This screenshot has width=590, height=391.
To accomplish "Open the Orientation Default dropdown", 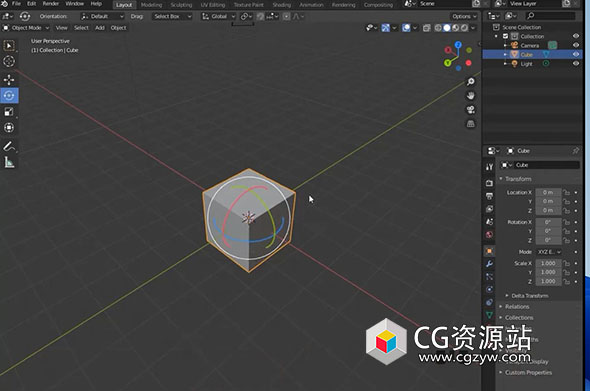I will (102, 17).
